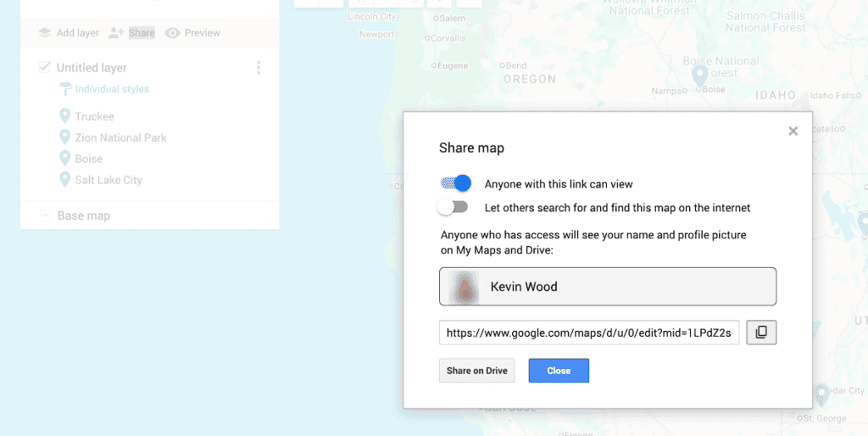This screenshot has height=436, width=868.
Task: Open Preview of the map
Action: 202,33
